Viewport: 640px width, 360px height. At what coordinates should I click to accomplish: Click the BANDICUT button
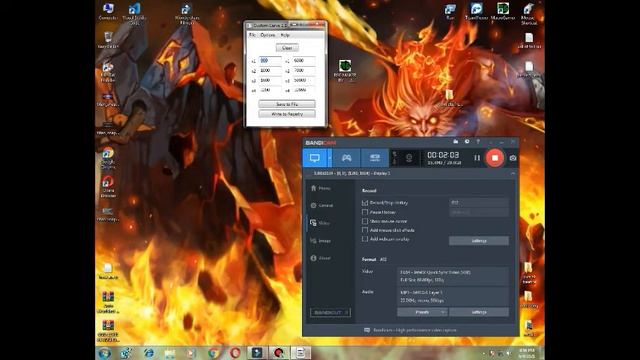click(x=330, y=313)
